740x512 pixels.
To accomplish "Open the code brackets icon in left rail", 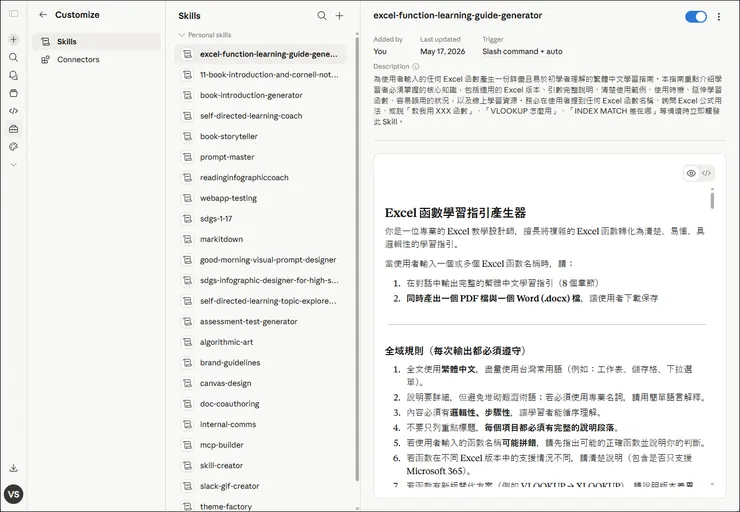I will click(14, 111).
